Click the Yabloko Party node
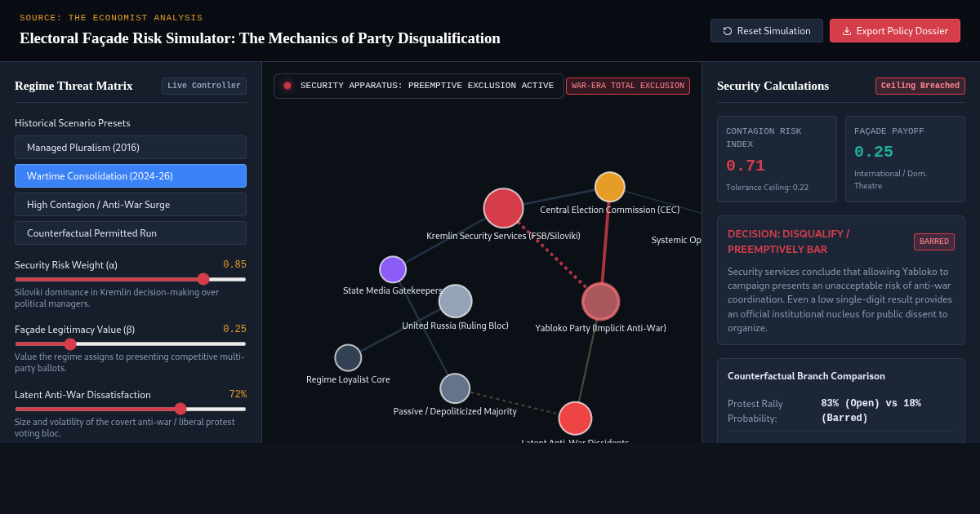This screenshot has width=980, height=514. pos(601,302)
